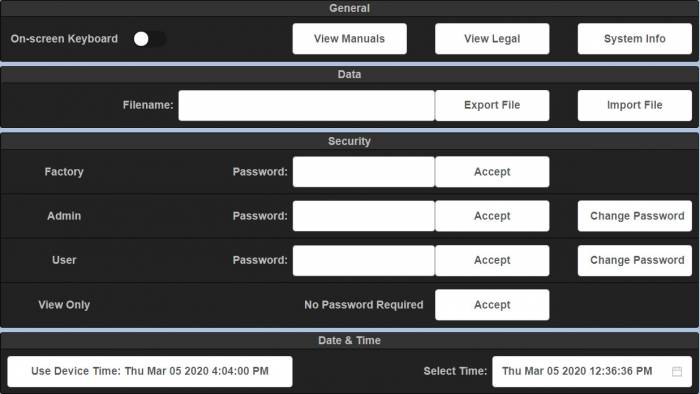Focus the User password field
The image size is (700, 394).
click(363, 260)
